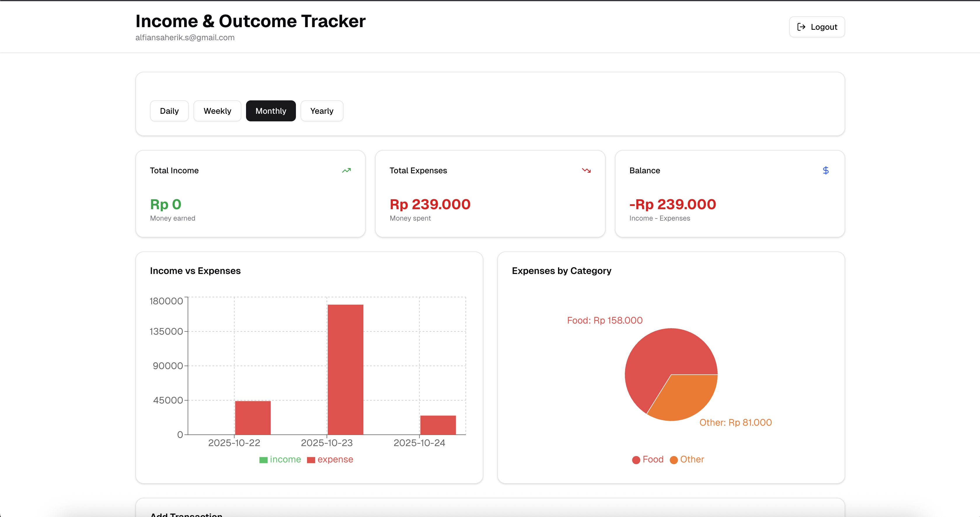The height and width of the screenshot is (517, 980).
Task: Click the green upward trend icon on Total Income
Action: (x=346, y=170)
